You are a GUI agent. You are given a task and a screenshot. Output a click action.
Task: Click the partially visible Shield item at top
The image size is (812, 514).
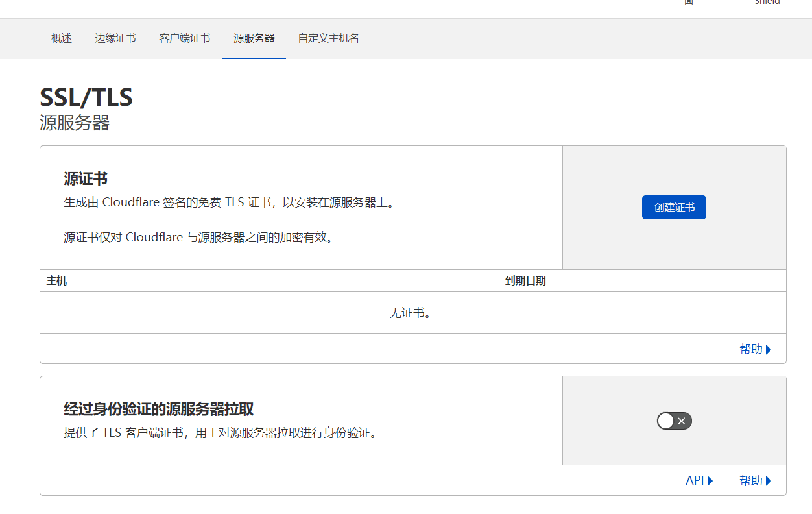tap(767, 3)
